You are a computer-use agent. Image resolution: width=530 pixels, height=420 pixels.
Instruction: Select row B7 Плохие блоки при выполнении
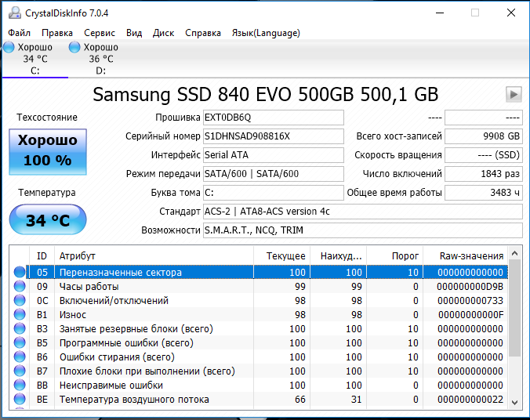point(259,371)
